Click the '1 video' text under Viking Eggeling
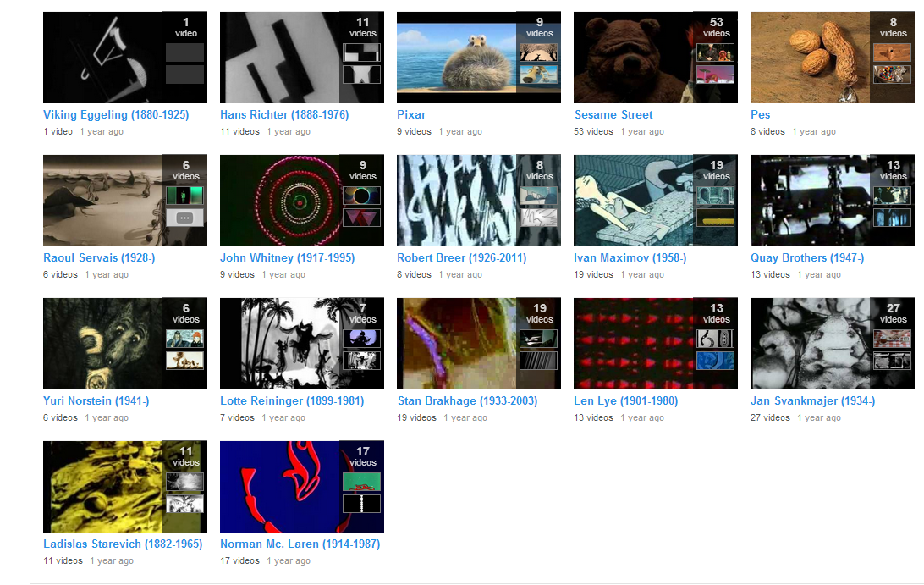 58,131
